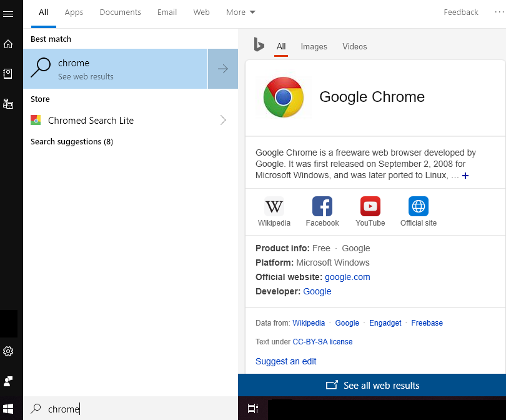Open Google data source link
506x420 pixels.
click(347, 323)
